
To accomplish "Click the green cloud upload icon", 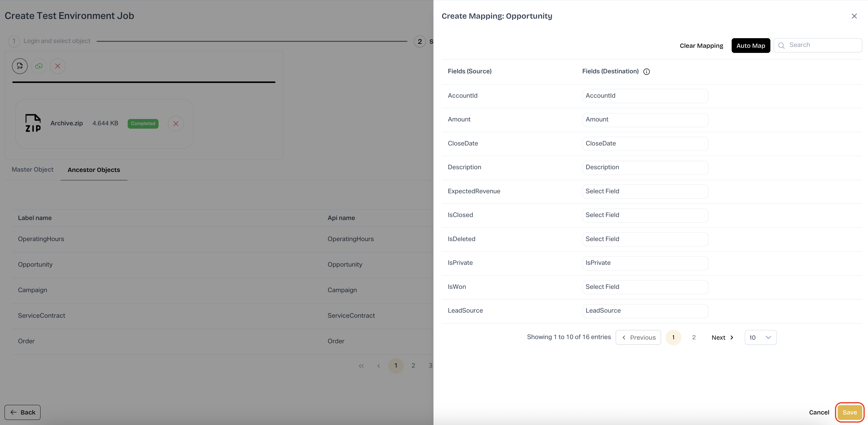I will click(x=39, y=66).
